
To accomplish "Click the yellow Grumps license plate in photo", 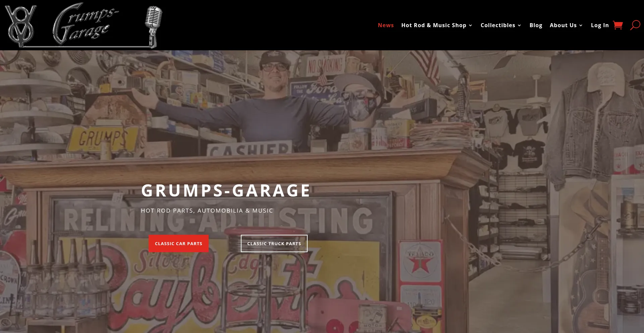I will [103, 138].
